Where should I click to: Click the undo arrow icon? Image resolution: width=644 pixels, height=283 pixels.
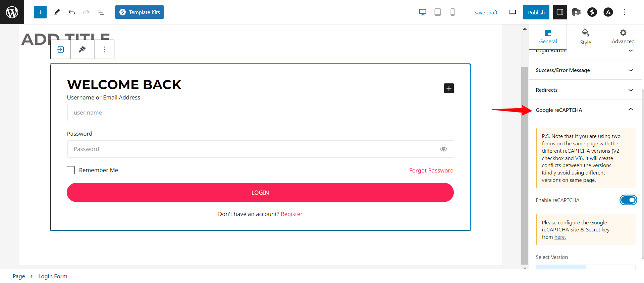[71, 12]
